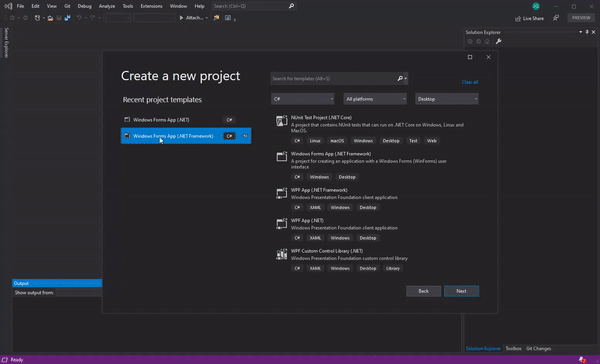Viewport: 600px width, 364px height.
Task: Click the Navigate Backward toolbar icon
Action: tap(12, 18)
